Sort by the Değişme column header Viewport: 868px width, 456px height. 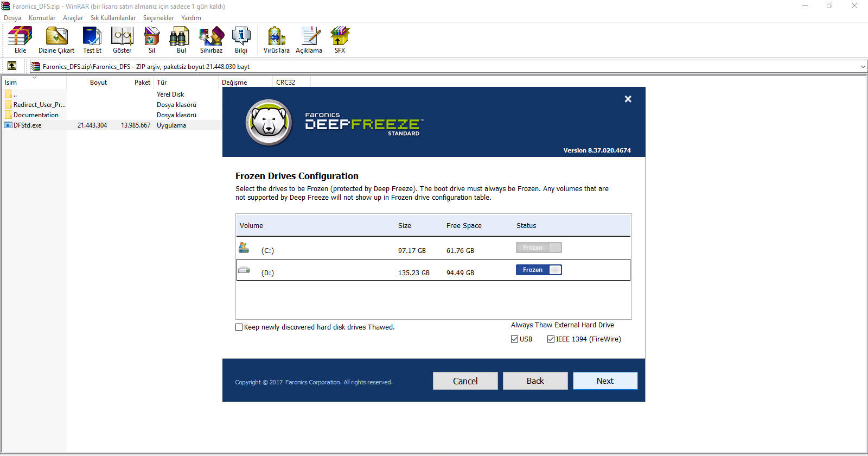246,83
